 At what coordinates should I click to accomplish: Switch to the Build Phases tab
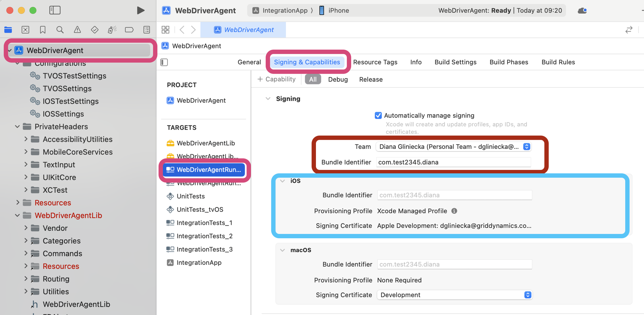[x=509, y=62]
